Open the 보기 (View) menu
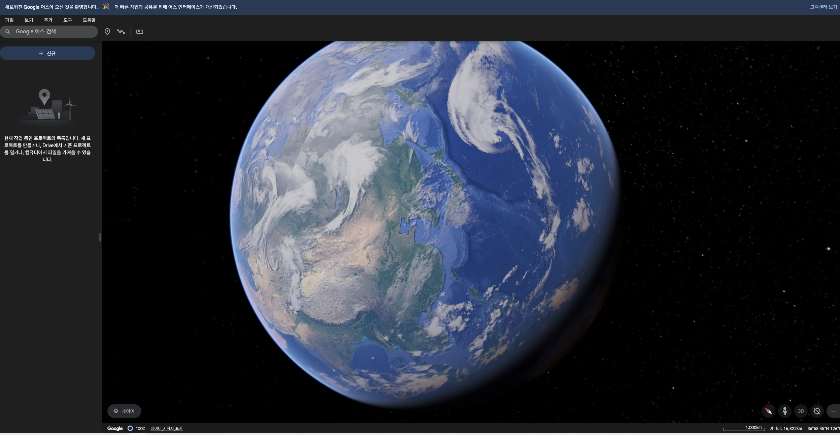This screenshot has width=840, height=435. (x=28, y=20)
